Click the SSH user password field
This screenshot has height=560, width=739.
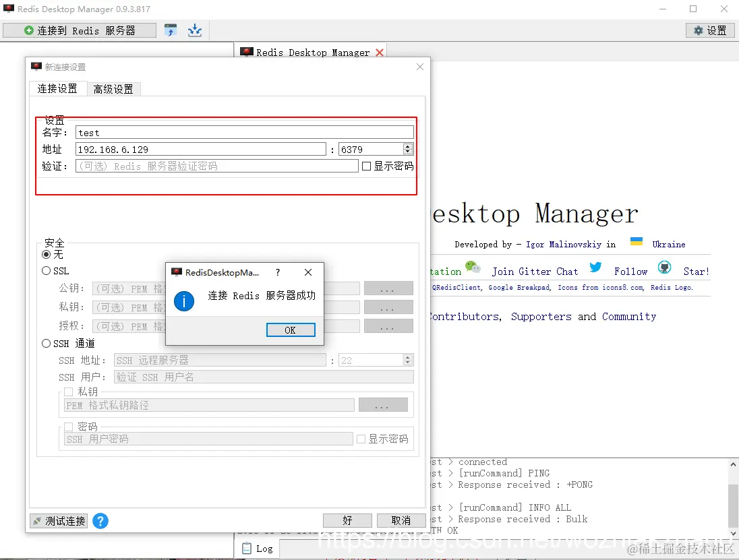point(208,439)
